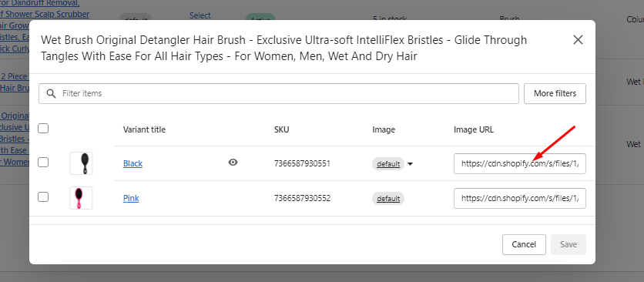Toggle the eye icon for Black variant
644x282 pixels.
click(x=233, y=163)
